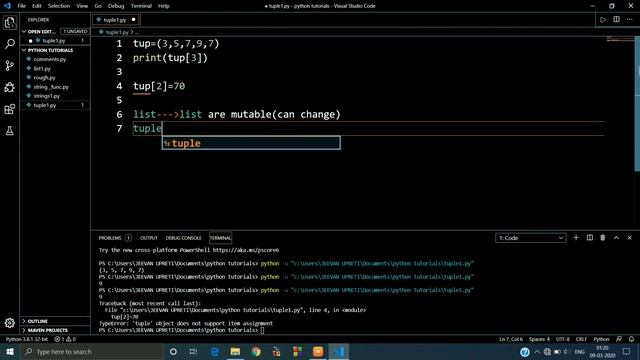This screenshot has width=640, height=360.
Task: Click the Windows taskbar search box
Action: (92, 351)
